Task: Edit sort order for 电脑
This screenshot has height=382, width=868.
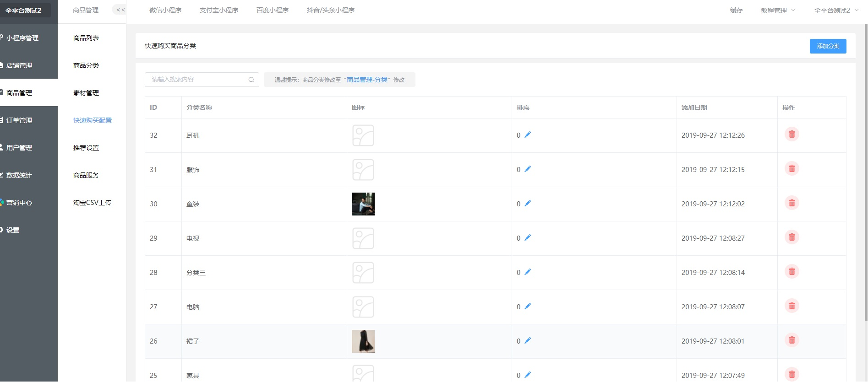Action: tap(528, 306)
